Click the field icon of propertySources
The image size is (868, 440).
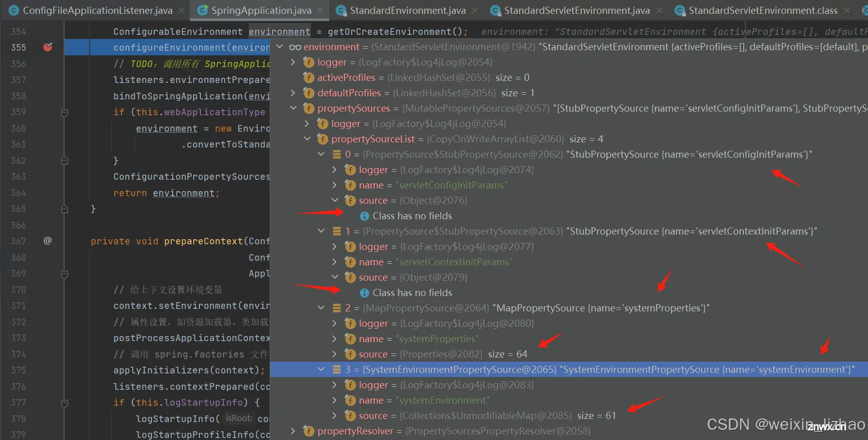point(309,108)
